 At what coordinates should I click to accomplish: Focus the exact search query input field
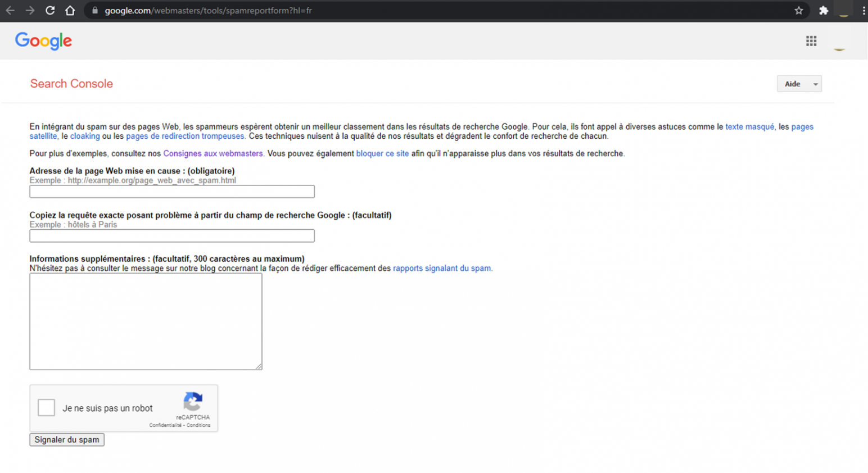(x=172, y=236)
